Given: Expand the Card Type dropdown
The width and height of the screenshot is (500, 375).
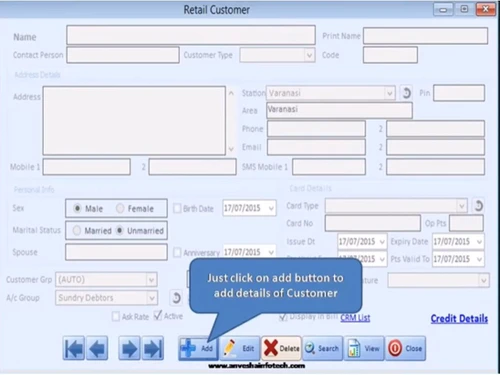Looking at the screenshot, I should pyautogui.click(x=462, y=206).
